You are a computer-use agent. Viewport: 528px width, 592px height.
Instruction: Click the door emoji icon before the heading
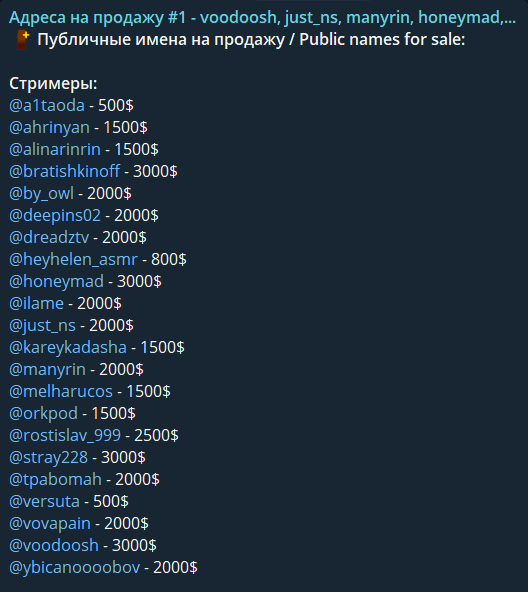click(x=23, y=40)
